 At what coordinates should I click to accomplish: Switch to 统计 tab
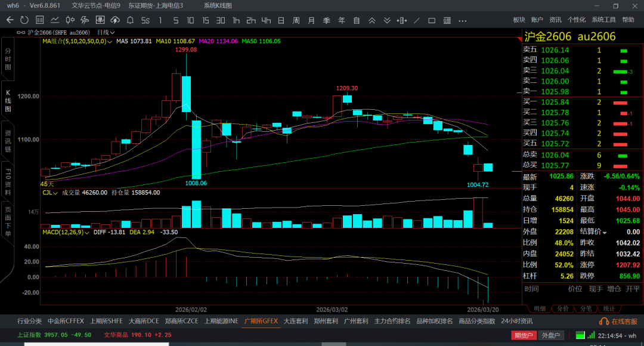609,308
